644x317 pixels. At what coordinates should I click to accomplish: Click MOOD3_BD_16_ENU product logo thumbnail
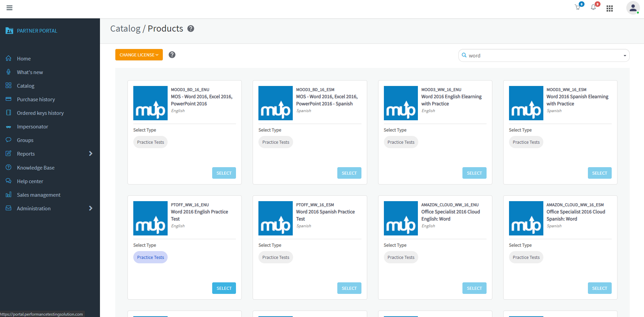[150, 103]
